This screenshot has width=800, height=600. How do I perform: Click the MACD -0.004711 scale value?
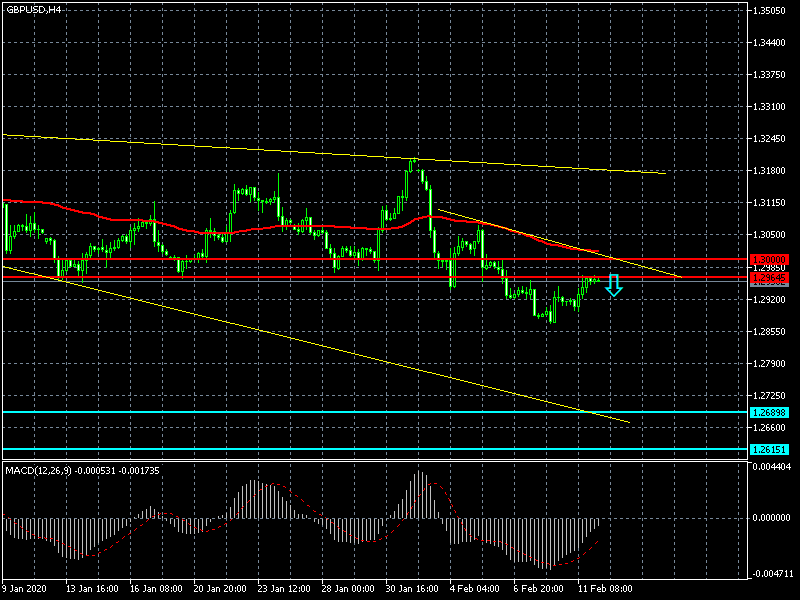(772, 575)
